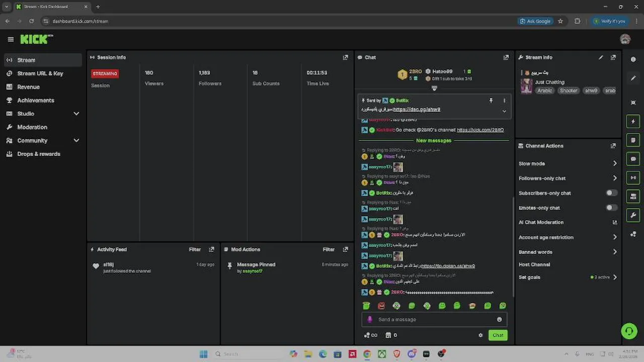644x362 pixels.
Task: Click the 00:11:53 Time Live value
Action: [317, 73]
